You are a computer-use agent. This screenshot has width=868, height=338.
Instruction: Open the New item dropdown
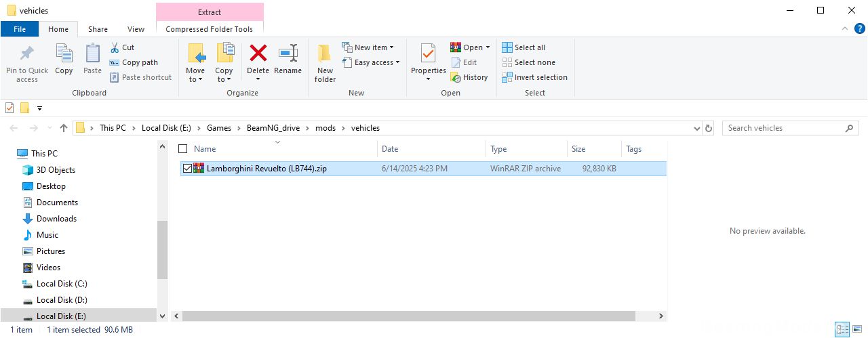368,47
